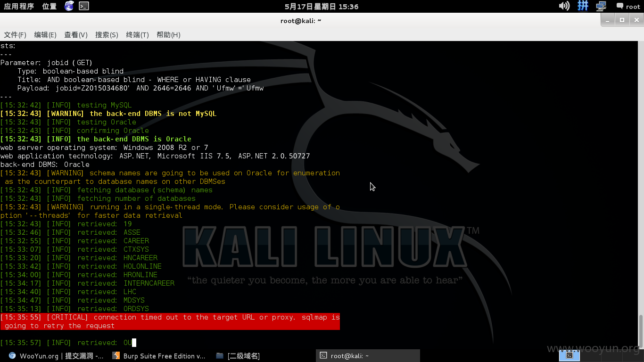Click the clock showing 5月17日星期日 15:36
Viewport: 644px width, 362px height.
[322, 7]
